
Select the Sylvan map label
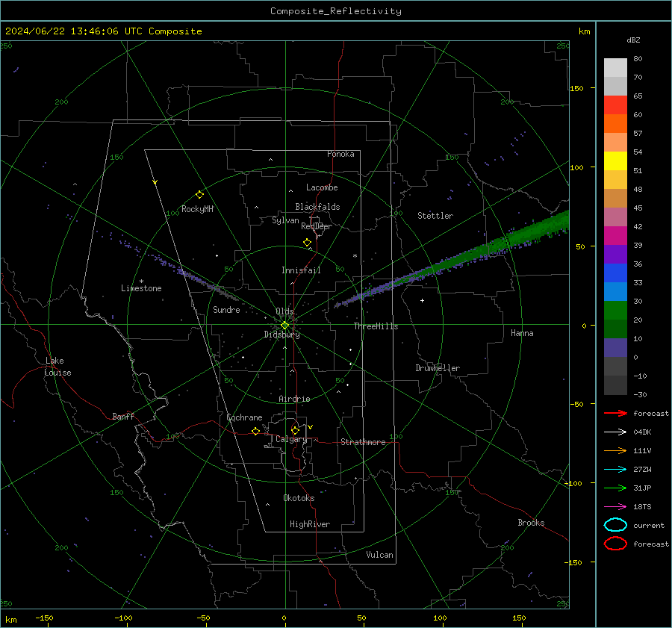pos(285,220)
